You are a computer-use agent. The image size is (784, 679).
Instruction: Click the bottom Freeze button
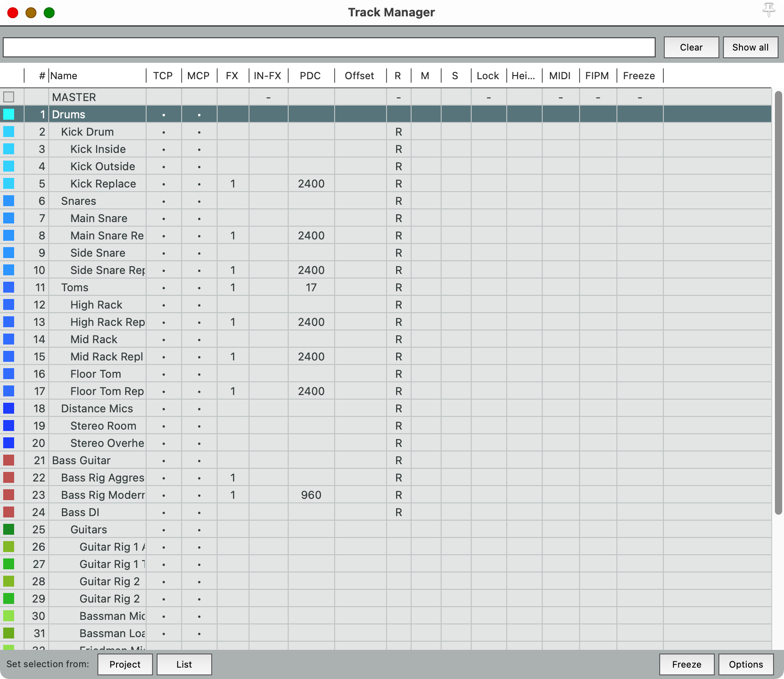[x=686, y=664]
